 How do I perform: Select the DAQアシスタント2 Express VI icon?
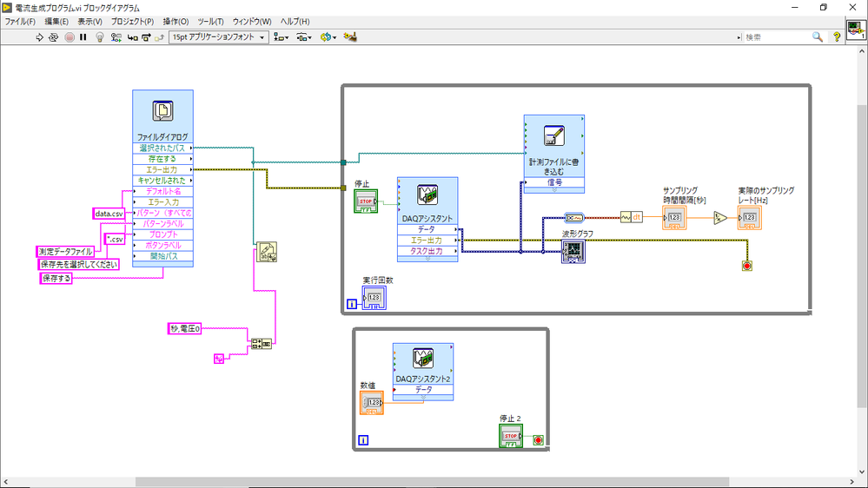[423, 358]
